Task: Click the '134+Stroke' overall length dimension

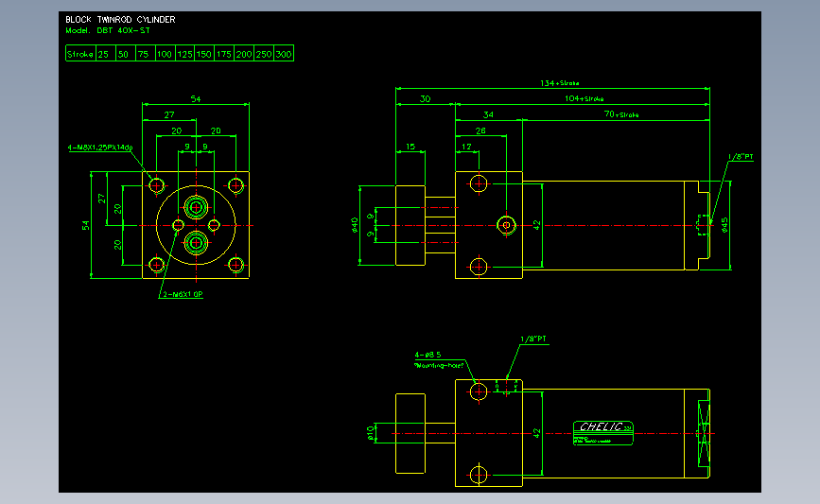Action: 560,83
